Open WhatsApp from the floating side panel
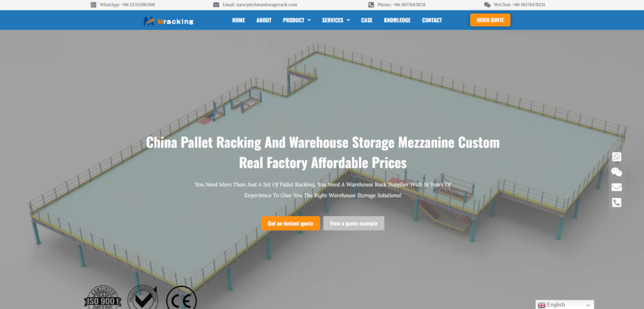The image size is (644, 309). click(616, 157)
